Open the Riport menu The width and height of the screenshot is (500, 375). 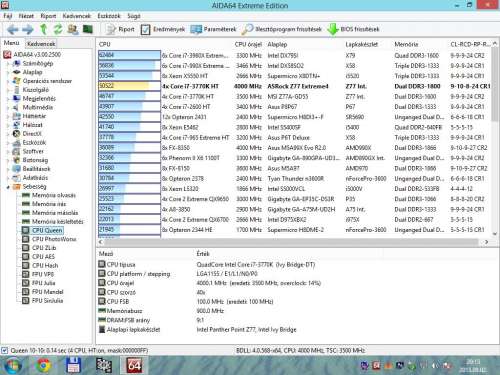pos(48,16)
